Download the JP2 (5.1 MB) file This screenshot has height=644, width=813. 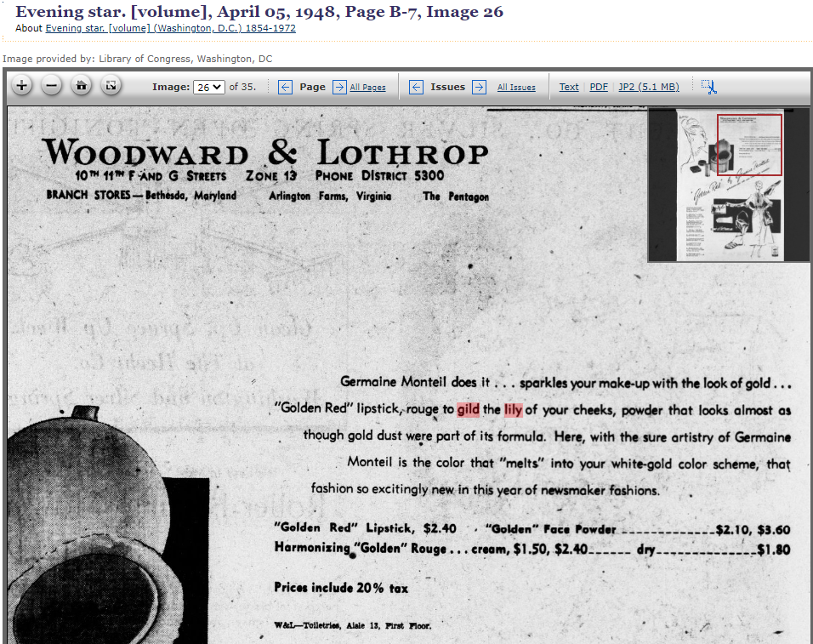(649, 87)
